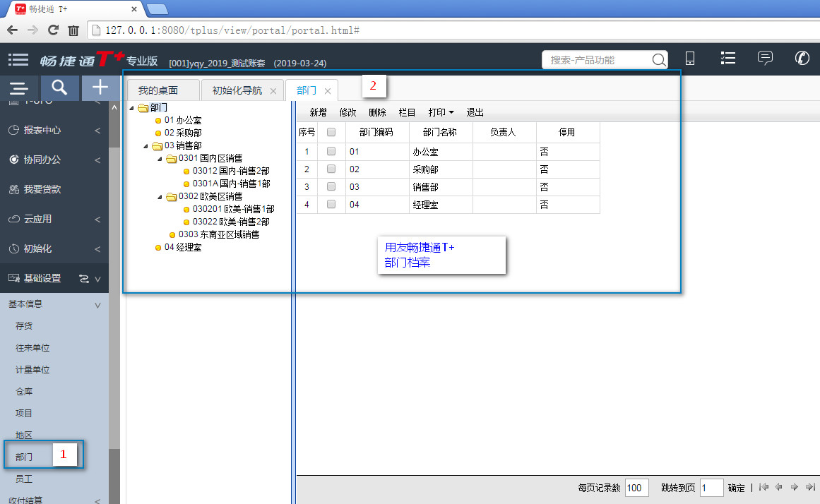
Task: Select 员工 in the sidebar menu
Action: coord(24,479)
